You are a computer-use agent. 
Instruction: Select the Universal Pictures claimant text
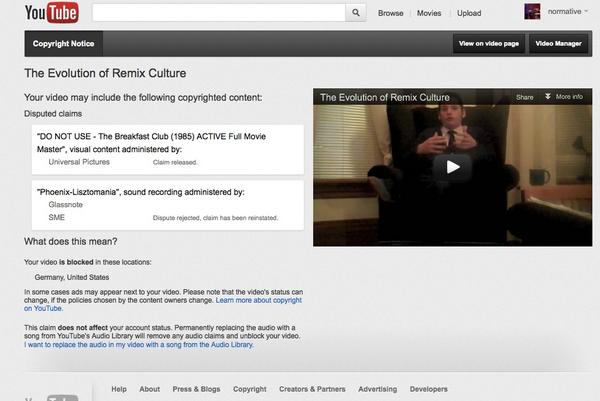[x=79, y=162]
